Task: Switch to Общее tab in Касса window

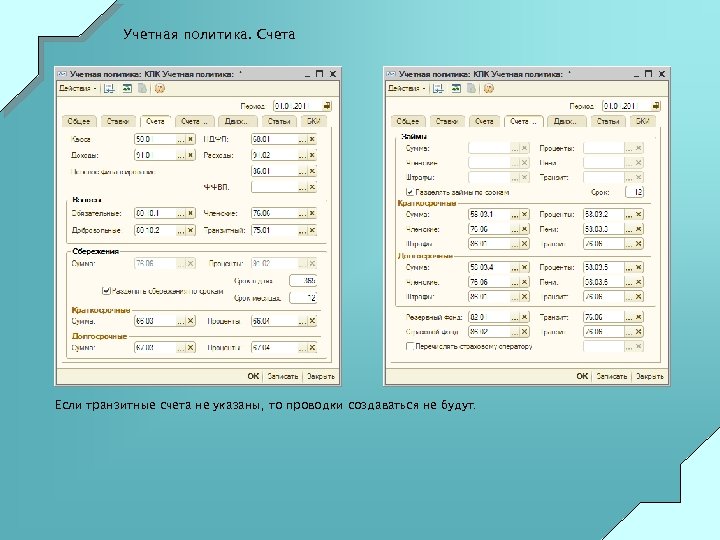Action: click(79, 121)
